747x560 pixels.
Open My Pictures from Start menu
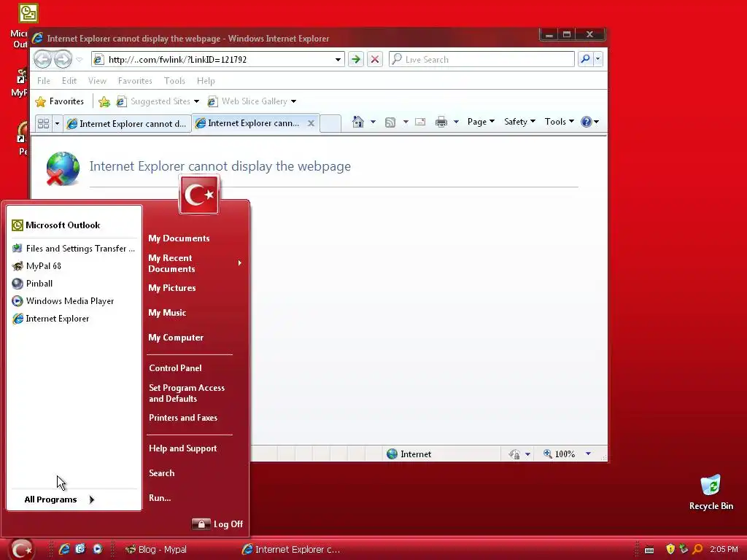pyautogui.click(x=172, y=288)
